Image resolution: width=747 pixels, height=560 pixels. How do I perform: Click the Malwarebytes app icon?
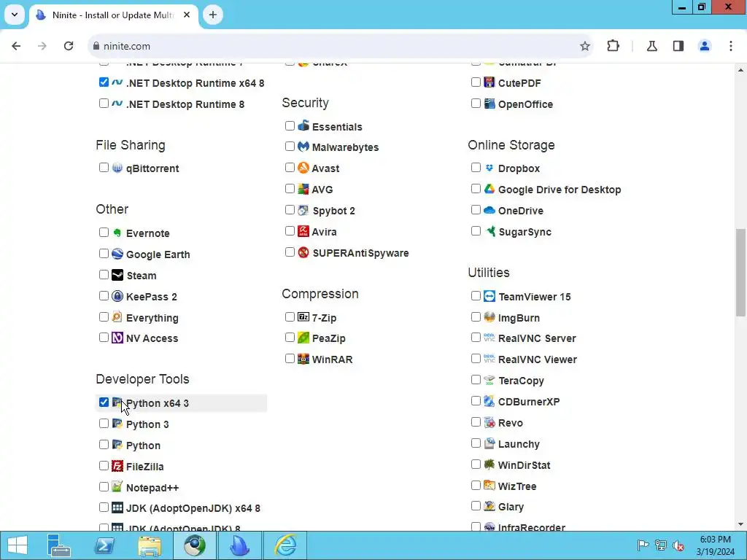(x=303, y=147)
